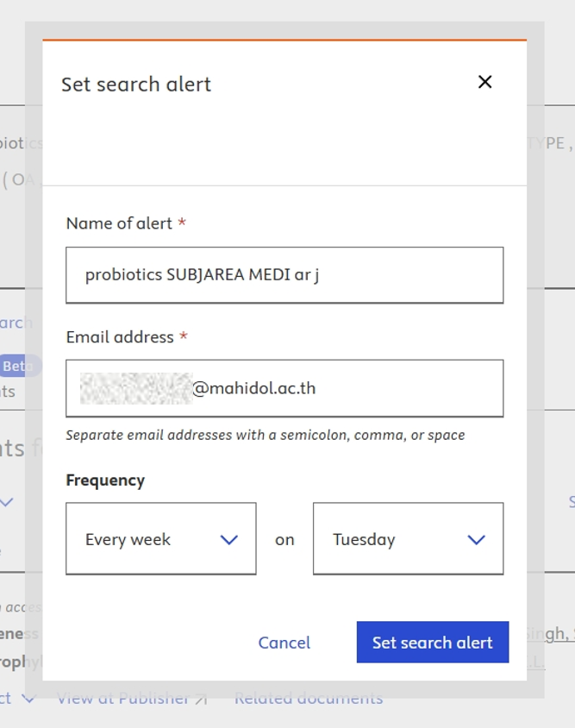Click the View at Publisher link
Viewport: 575px width, 728px height.
tap(122, 699)
